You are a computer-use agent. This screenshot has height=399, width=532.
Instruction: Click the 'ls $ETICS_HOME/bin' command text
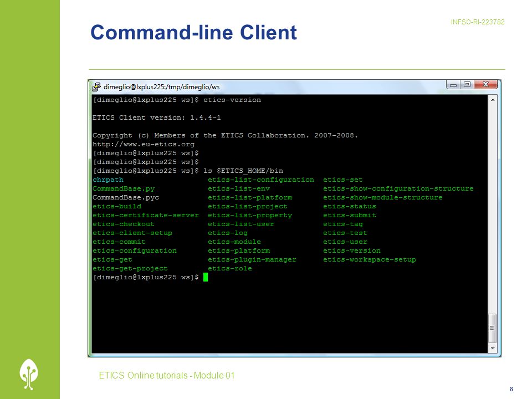(243, 171)
